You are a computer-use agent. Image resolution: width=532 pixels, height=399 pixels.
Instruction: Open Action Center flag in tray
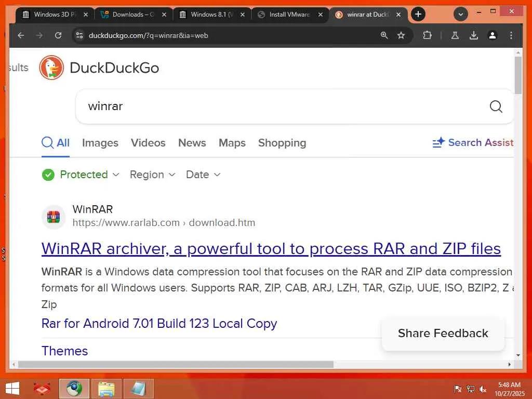[458, 389]
